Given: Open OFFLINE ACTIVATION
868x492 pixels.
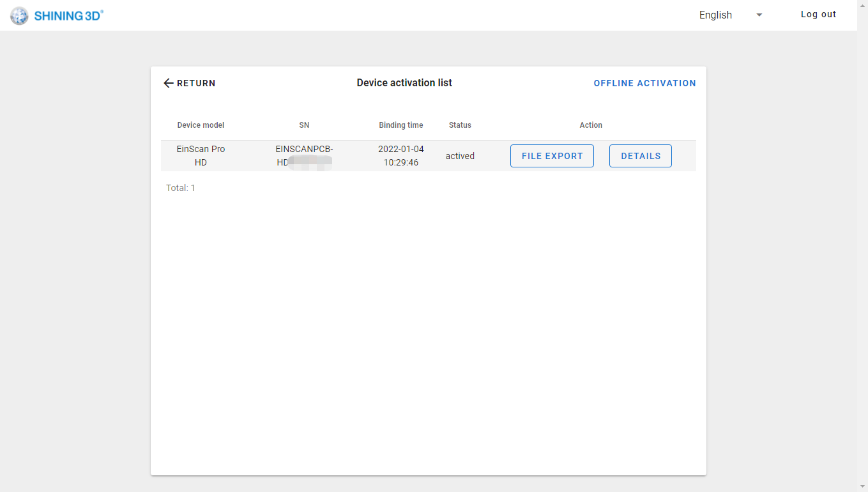Looking at the screenshot, I should 644,83.
